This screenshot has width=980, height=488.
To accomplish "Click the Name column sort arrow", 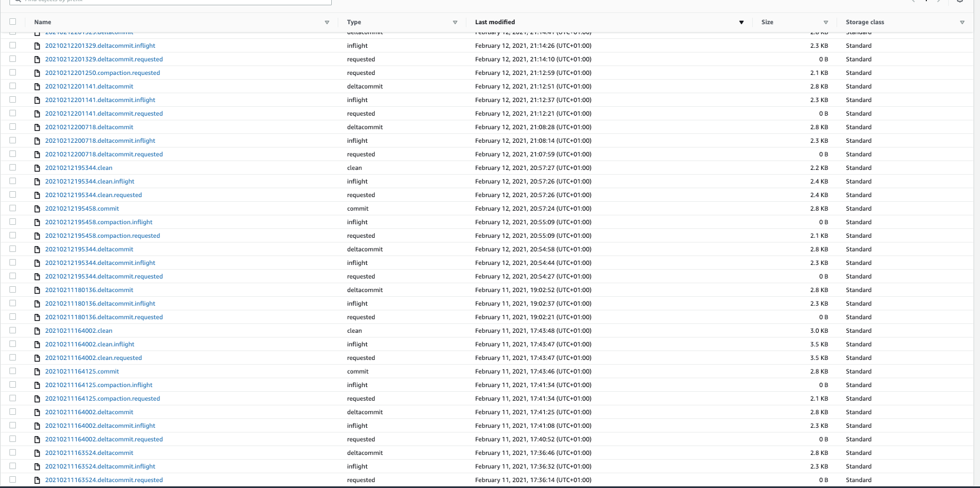I will (x=327, y=22).
